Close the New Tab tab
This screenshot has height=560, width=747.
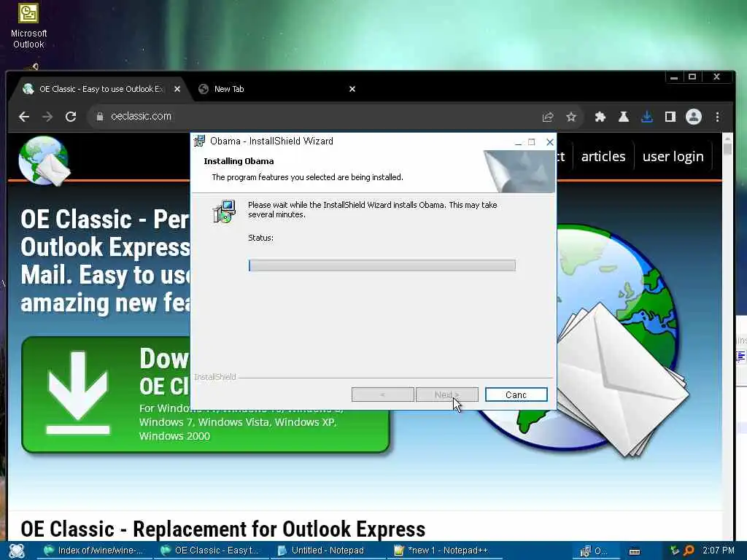(x=352, y=89)
